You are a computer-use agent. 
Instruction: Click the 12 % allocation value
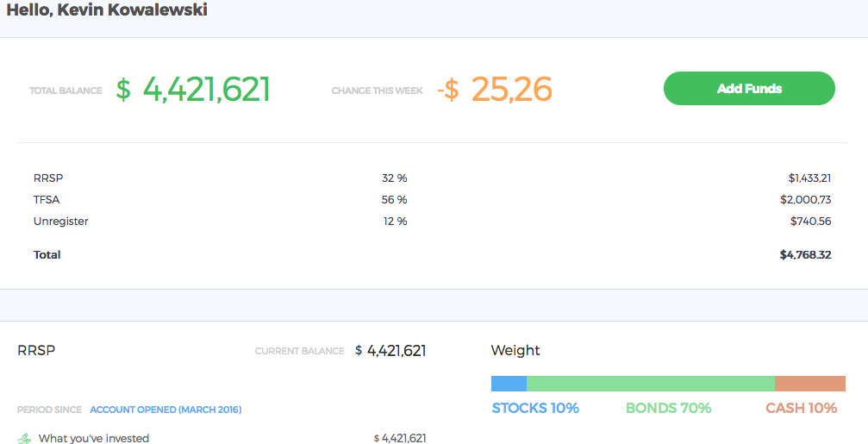[x=396, y=222]
